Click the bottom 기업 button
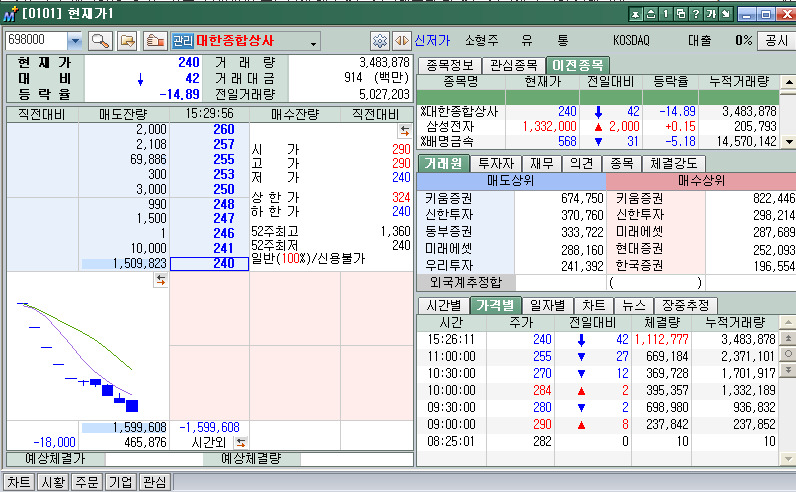Viewport: 796px width, 492px height. 121,482
